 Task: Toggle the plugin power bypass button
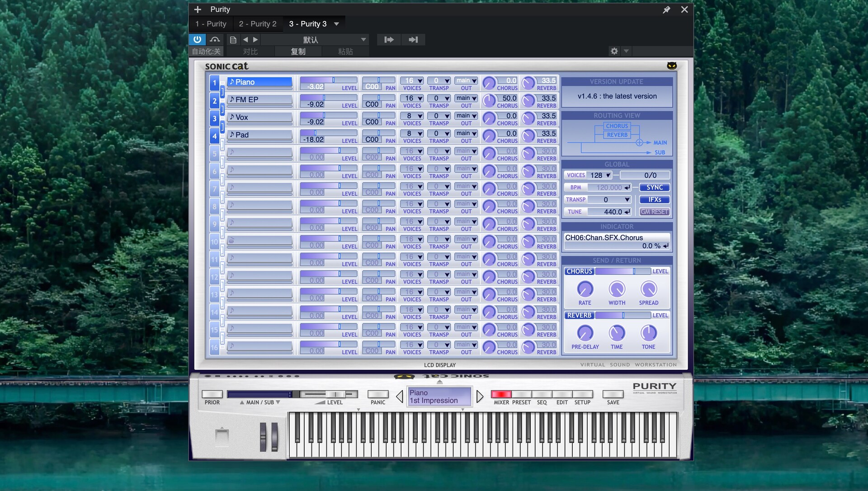tap(197, 39)
